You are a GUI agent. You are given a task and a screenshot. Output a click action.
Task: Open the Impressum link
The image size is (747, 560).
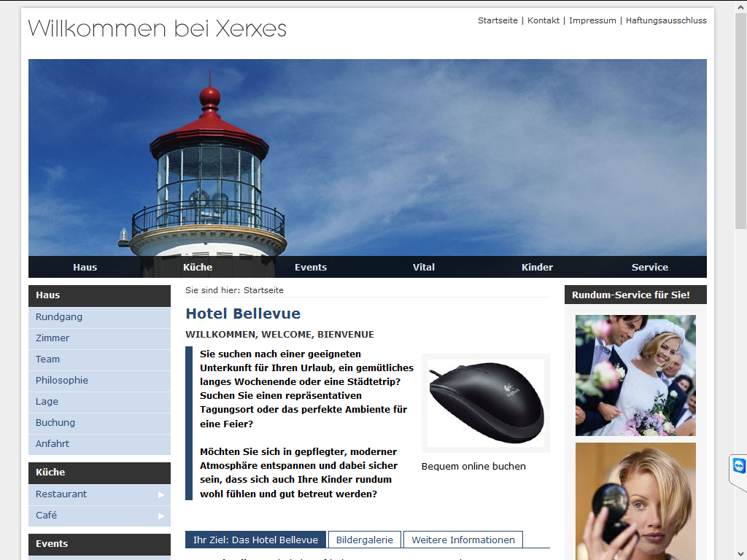[x=592, y=20]
